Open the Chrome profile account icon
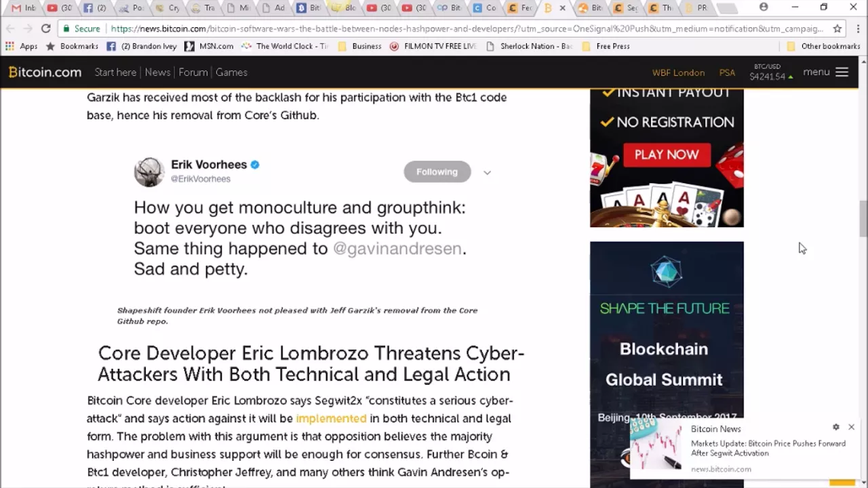This screenshot has height=488, width=868. pyautogui.click(x=764, y=7)
